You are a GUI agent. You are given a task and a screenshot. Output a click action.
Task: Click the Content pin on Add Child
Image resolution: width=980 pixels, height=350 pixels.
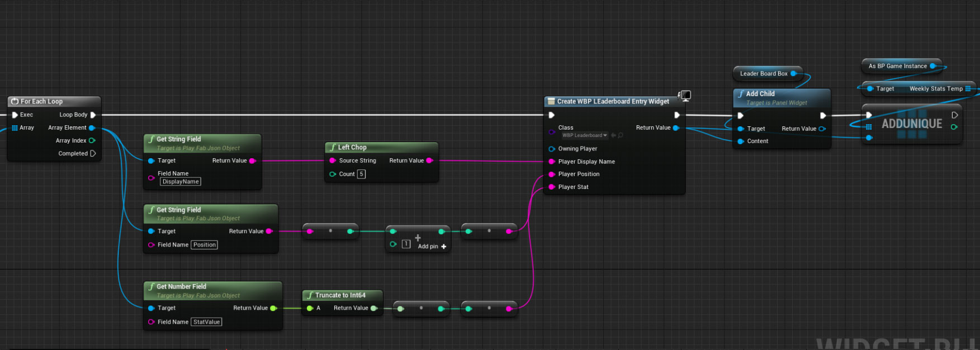(741, 141)
